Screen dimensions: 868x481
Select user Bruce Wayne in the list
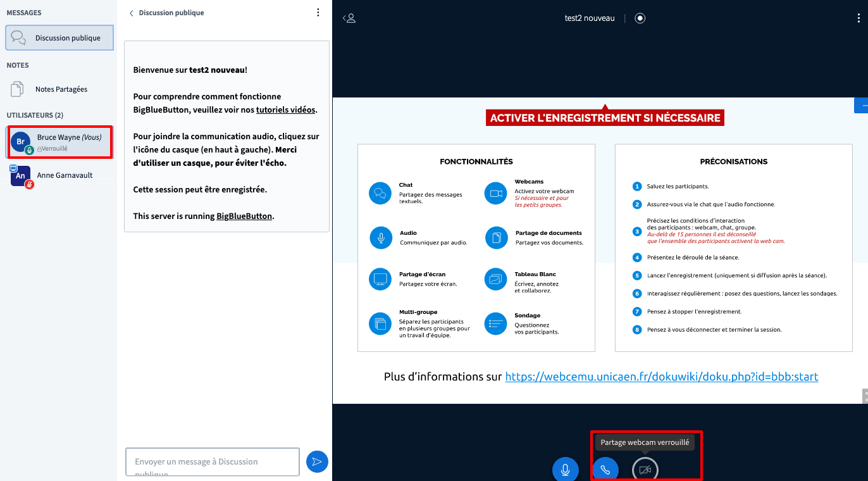click(68, 142)
